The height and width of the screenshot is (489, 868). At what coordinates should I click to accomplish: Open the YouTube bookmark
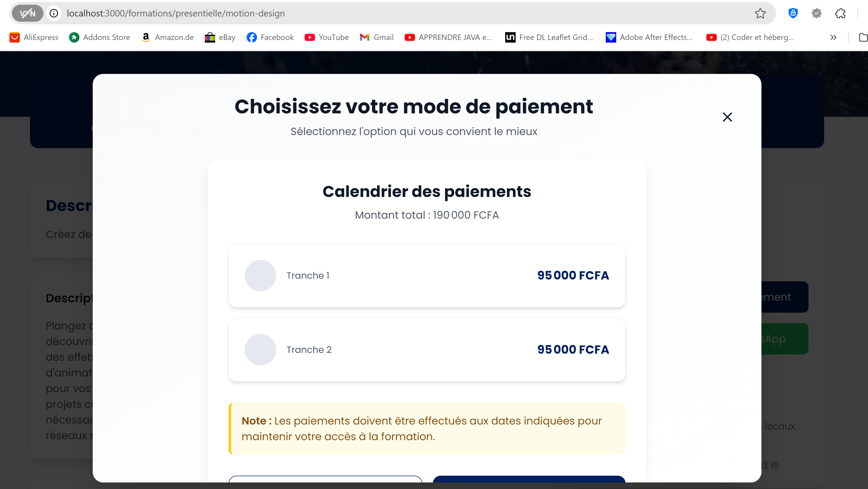pos(327,37)
